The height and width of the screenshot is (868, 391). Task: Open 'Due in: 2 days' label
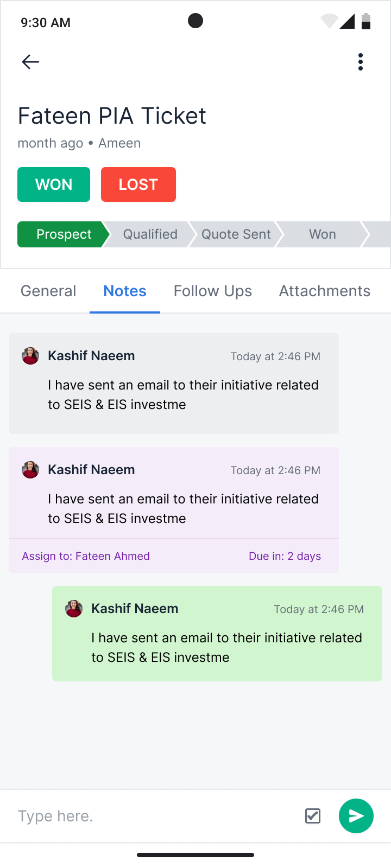(x=285, y=556)
